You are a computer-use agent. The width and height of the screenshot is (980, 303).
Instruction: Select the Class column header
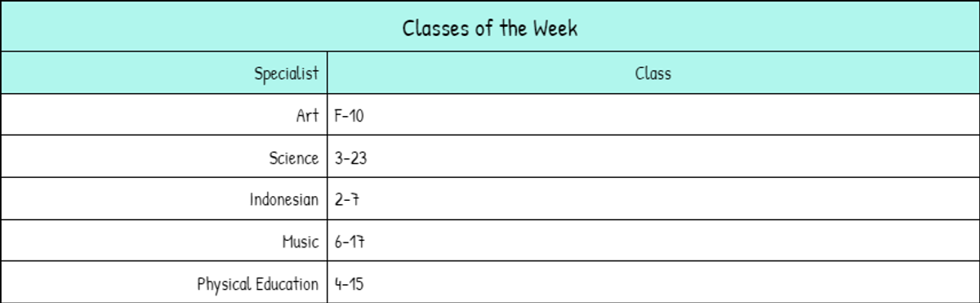coord(653,74)
